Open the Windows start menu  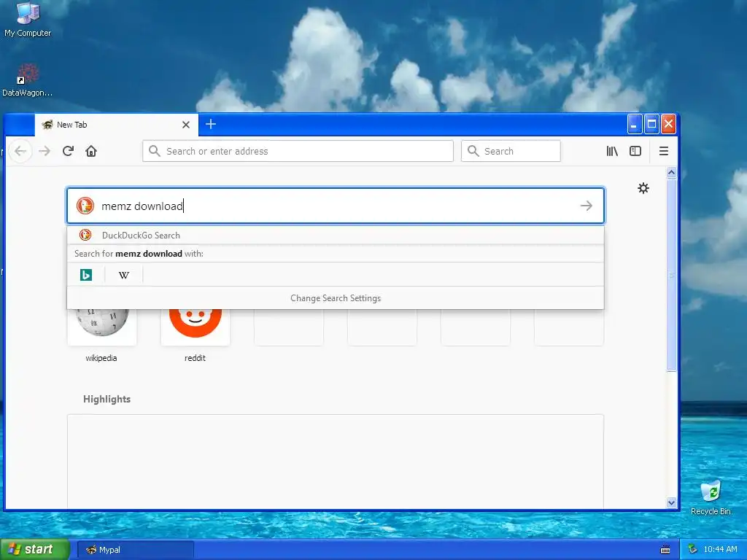[x=35, y=549]
